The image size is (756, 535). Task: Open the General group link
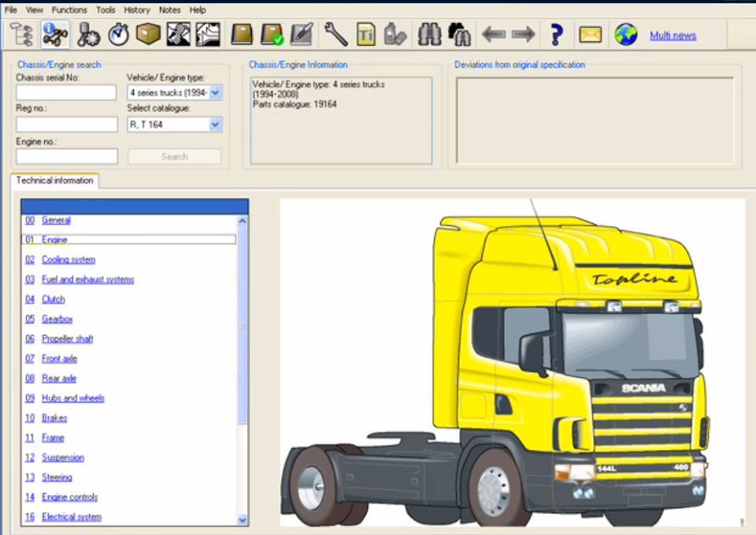point(56,220)
